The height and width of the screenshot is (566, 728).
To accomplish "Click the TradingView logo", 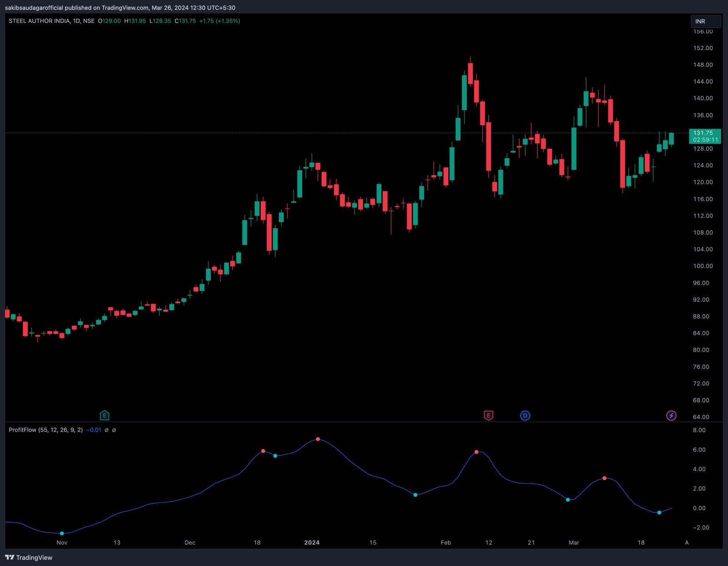I will [x=29, y=557].
